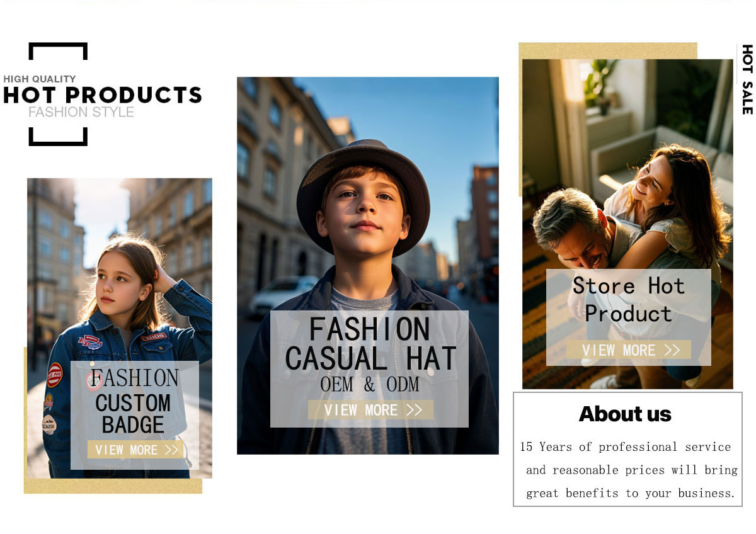
Task: Click the About us heading
Action: [625, 414]
